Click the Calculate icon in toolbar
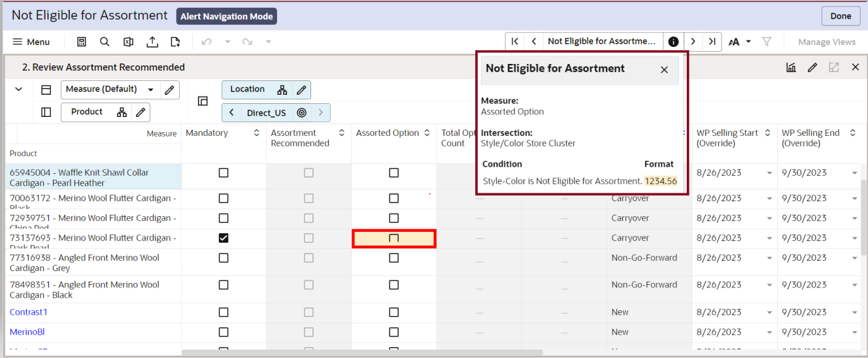868x358 pixels. (x=82, y=42)
